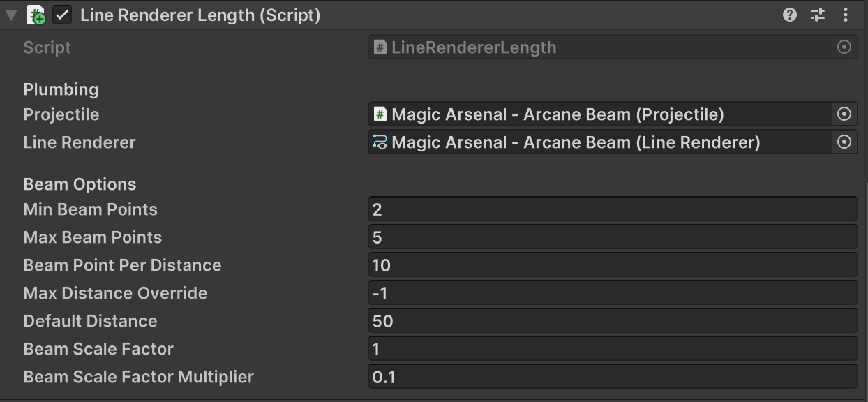868x402 pixels.
Task: Click the Beam Scale Factor input
Action: tap(612, 349)
